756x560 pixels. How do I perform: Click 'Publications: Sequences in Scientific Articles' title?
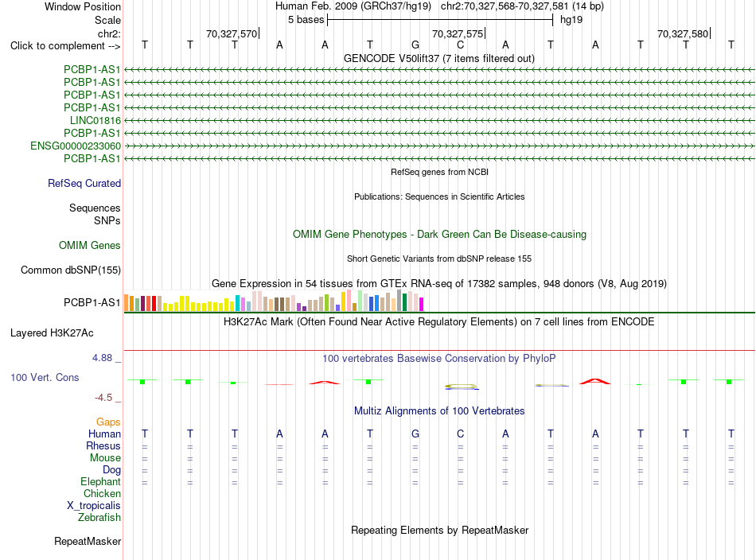[439, 196]
